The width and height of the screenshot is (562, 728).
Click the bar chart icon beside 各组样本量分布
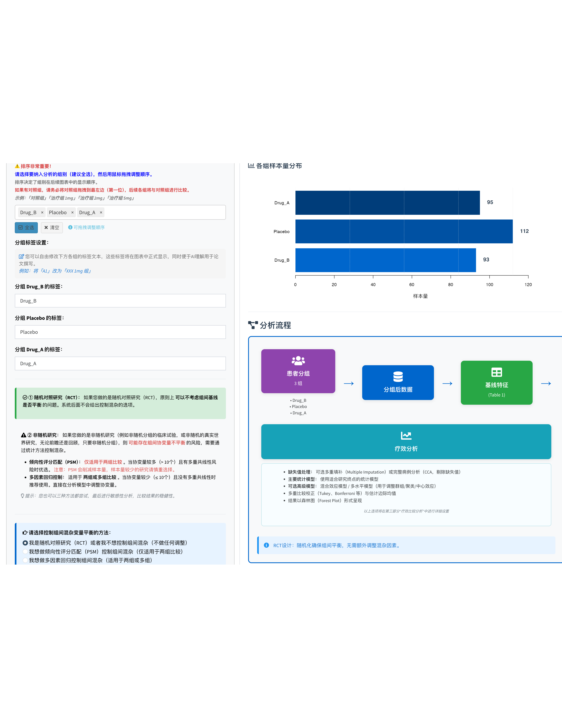(251, 165)
